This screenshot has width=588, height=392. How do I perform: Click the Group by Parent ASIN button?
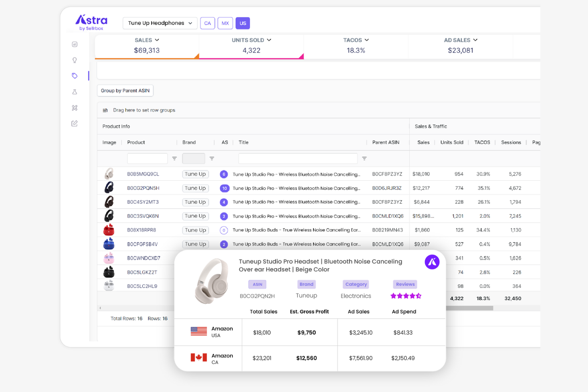coord(125,90)
